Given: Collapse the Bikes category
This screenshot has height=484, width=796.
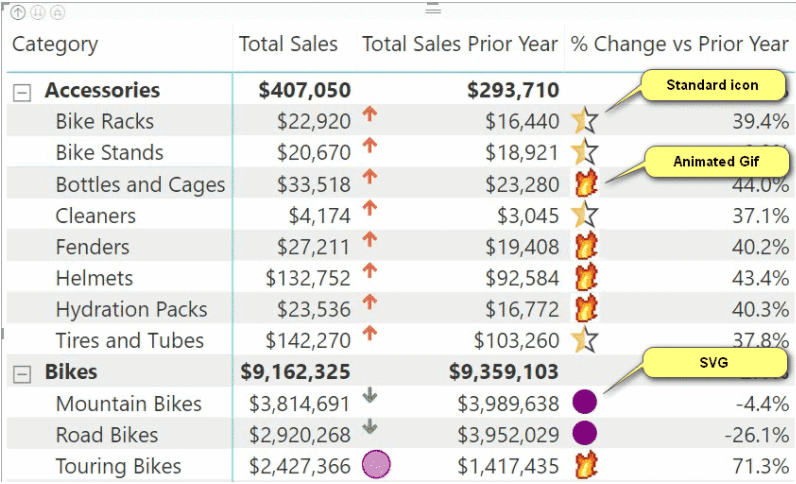Looking at the screenshot, I should click(21, 373).
